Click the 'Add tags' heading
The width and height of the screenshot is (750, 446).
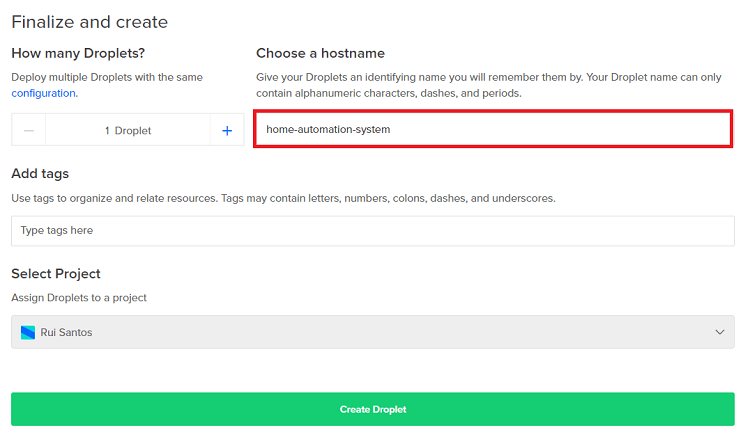coord(40,173)
